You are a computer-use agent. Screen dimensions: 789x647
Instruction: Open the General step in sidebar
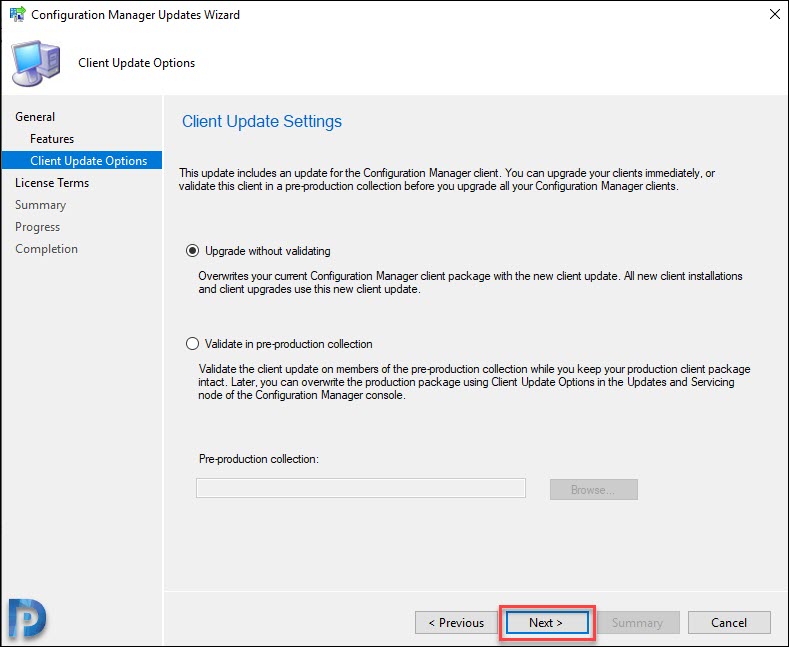click(35, 117)
